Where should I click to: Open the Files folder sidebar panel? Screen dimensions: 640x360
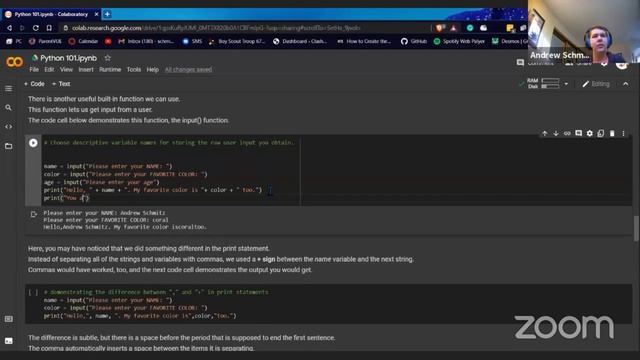(x=8, y=146)
